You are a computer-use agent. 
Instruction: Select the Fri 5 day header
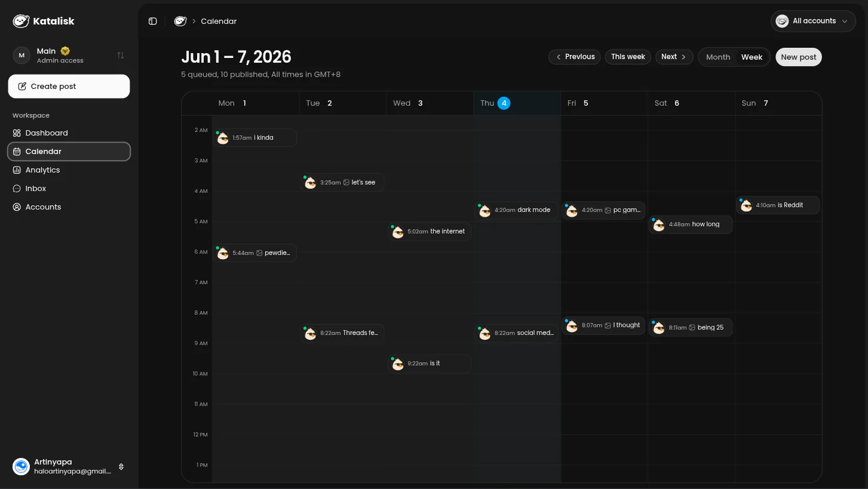point(605,103)
